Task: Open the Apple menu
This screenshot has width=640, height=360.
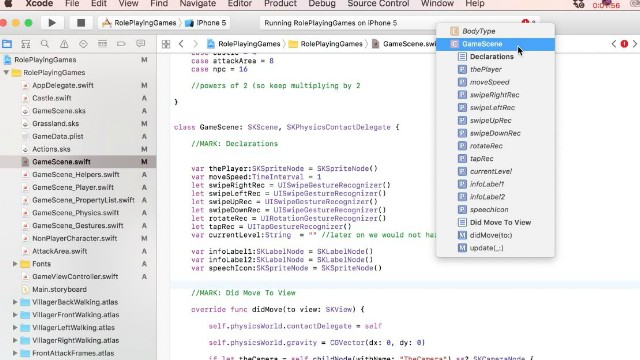Action: coord(8,4)
